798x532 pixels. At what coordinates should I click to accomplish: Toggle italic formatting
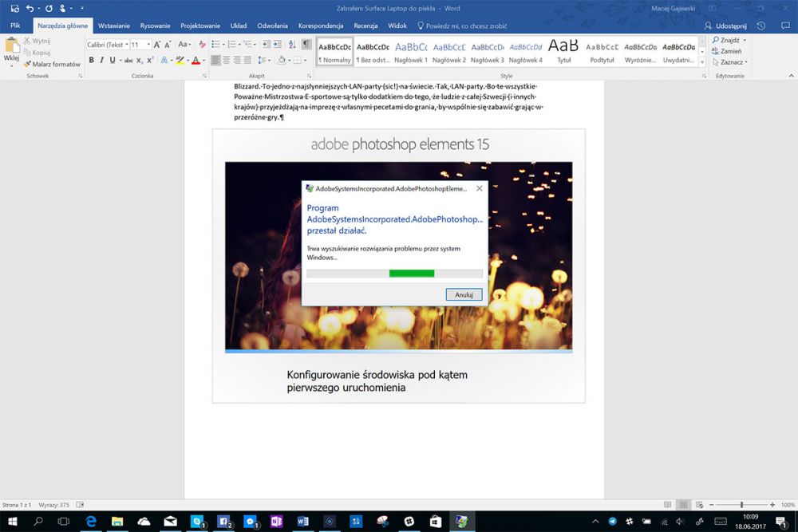[101, 60]
